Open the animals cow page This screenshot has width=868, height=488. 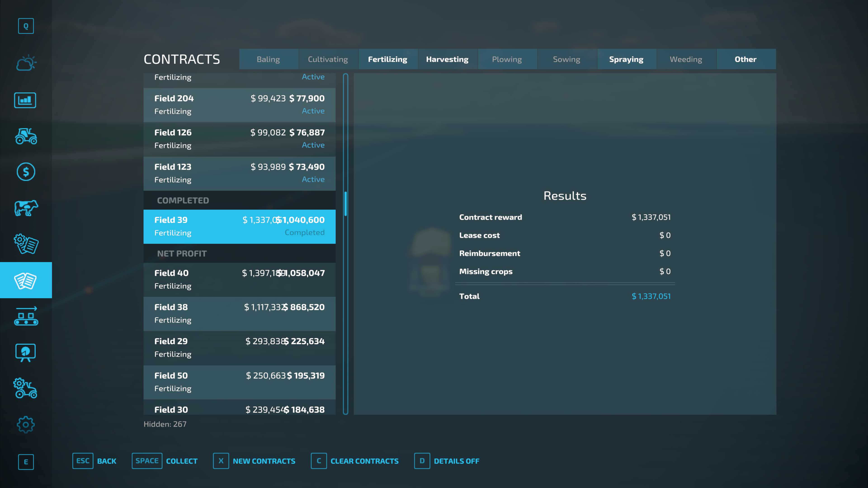[x=26, y=208]
